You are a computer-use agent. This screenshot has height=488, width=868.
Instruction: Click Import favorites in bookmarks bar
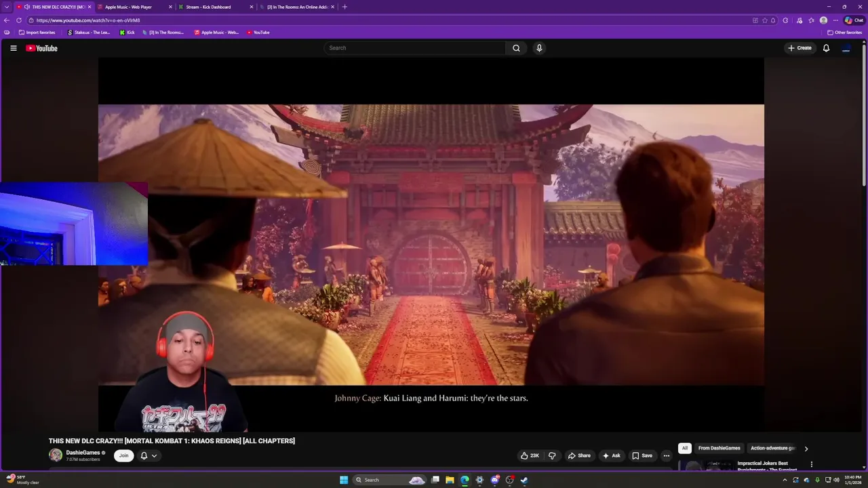point(37,33)
